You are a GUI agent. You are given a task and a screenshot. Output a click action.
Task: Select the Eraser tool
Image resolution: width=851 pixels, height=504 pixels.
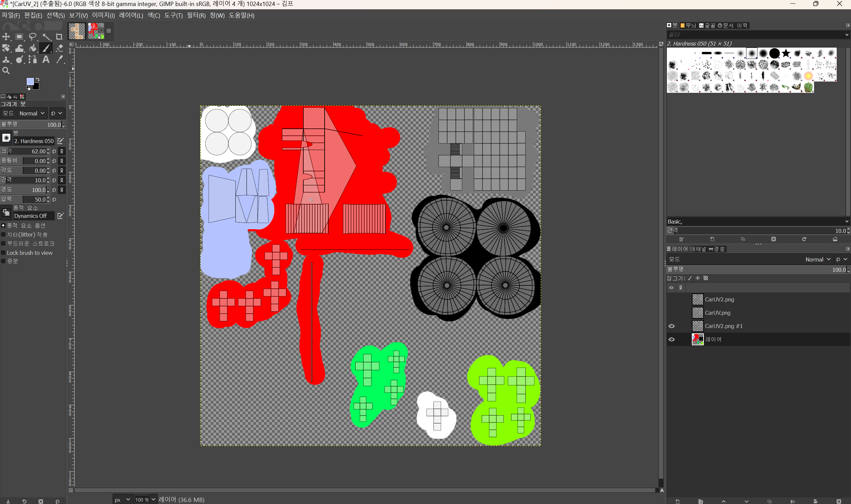60,48
